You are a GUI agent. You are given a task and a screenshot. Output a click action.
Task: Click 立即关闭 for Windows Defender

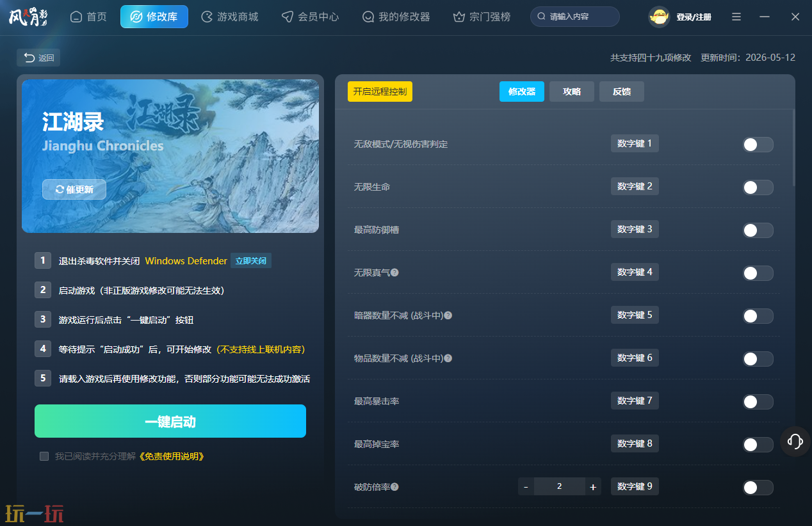[x=251, y=261]
